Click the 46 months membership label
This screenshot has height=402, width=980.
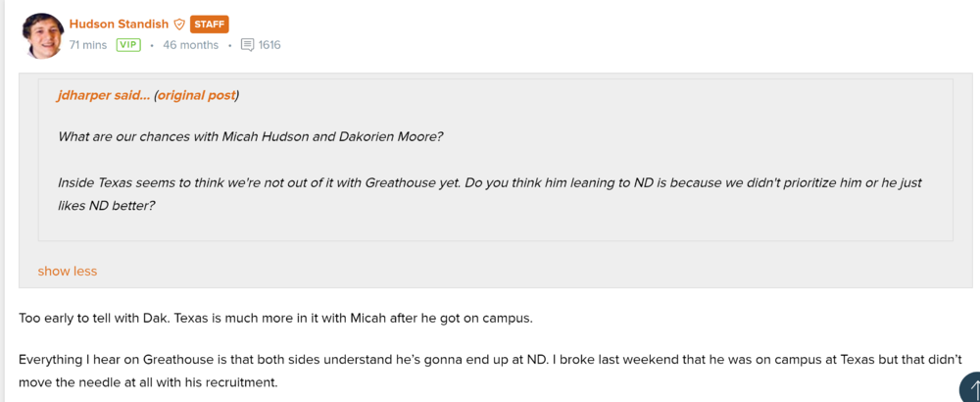(x=190, y=45)
